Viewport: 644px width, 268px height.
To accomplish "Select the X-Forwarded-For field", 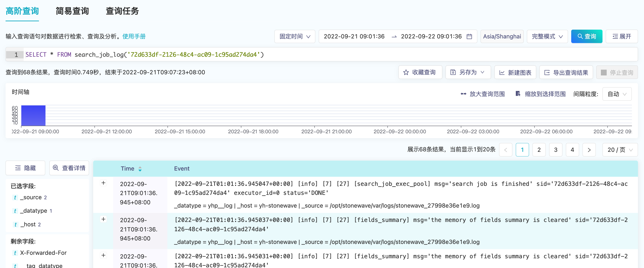I will pos(43,253).
